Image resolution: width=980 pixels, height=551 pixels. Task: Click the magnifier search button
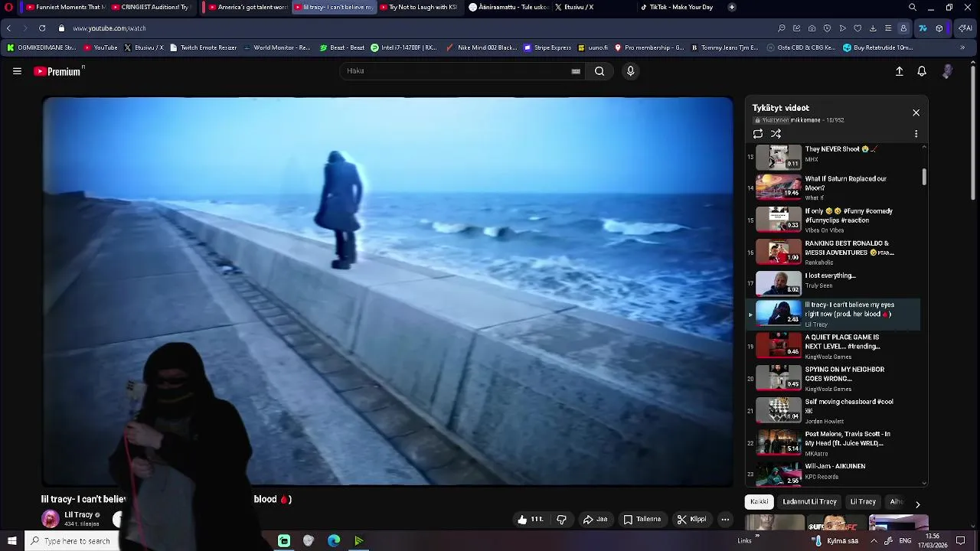[599, 71]
